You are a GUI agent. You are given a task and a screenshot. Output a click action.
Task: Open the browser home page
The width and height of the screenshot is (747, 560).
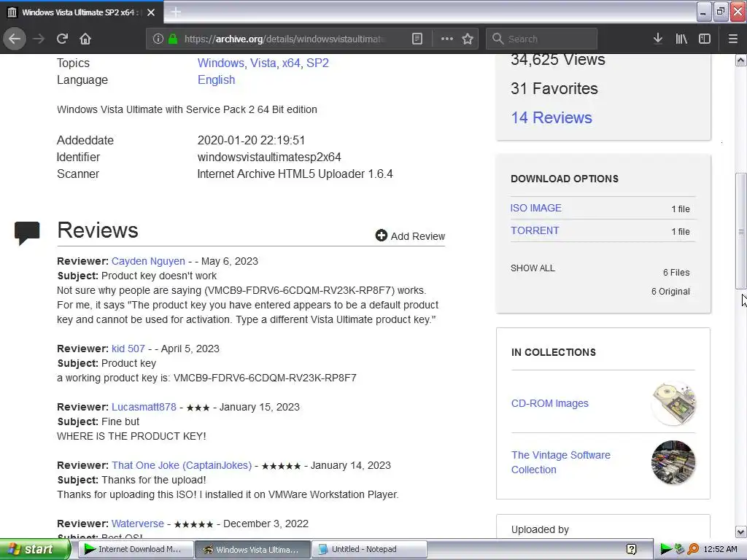[85, 39]
